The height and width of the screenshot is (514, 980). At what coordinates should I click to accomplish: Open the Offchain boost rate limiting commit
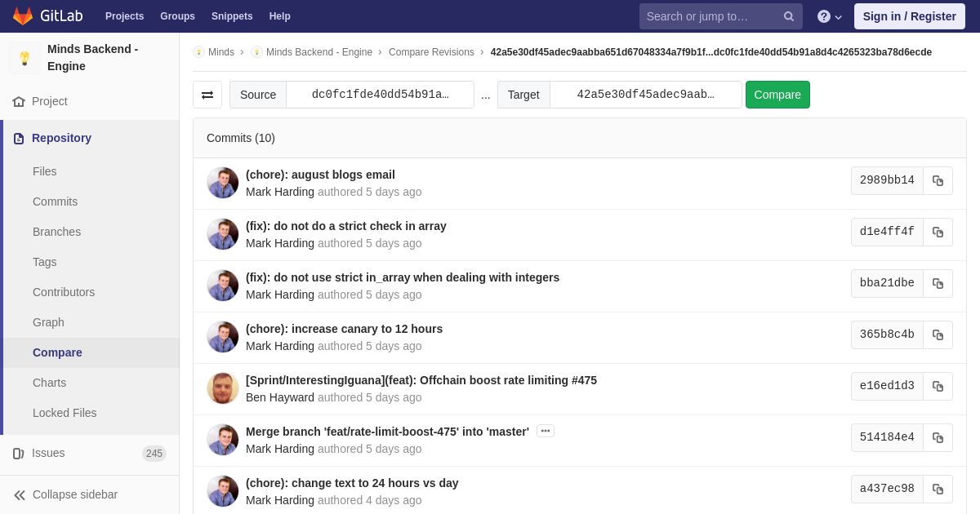[x=421, y=380]
